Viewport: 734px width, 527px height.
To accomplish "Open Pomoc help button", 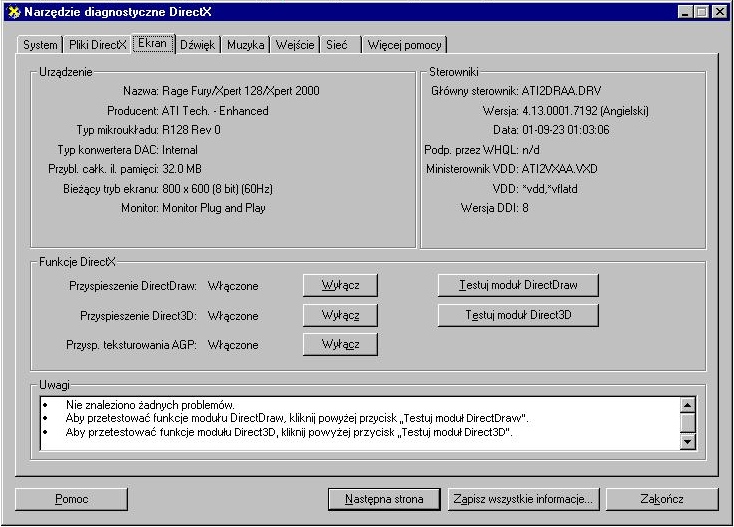I will 71,499.
